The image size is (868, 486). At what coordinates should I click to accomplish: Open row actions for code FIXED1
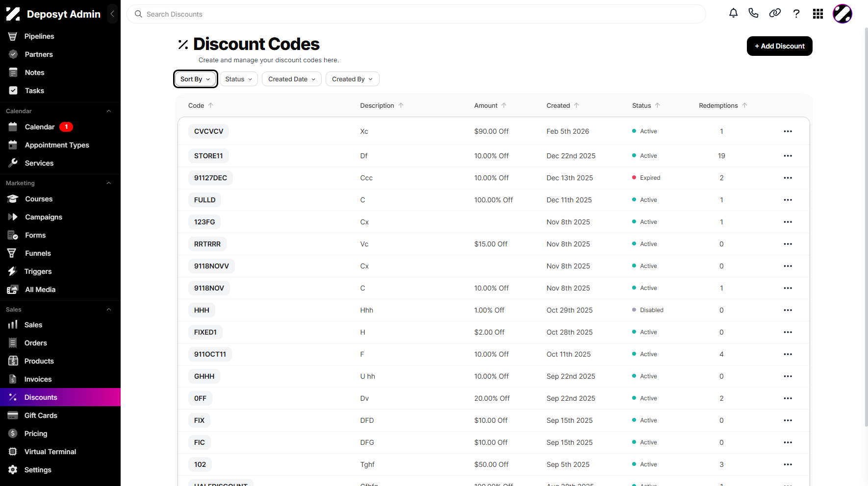[x=788, y=332]
